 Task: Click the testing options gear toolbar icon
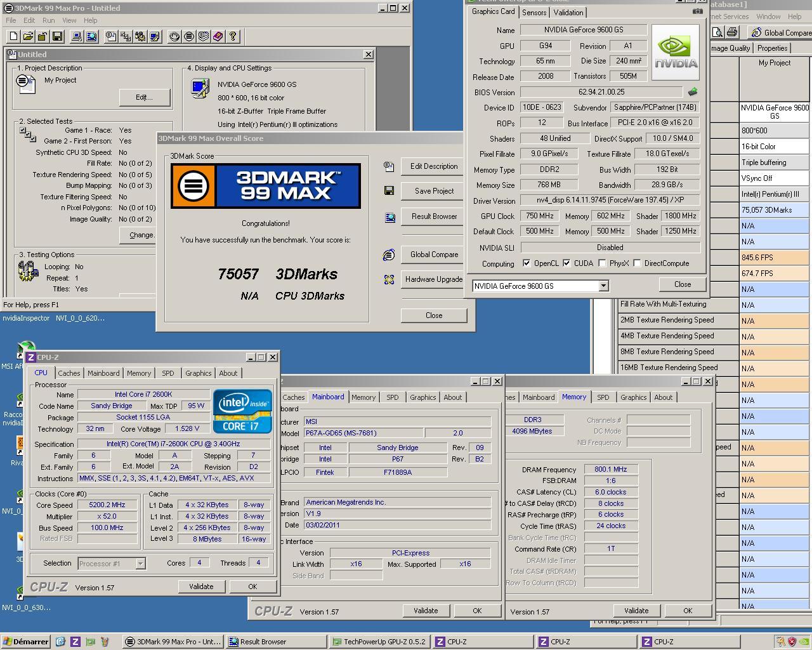click(x=140, y=36)
